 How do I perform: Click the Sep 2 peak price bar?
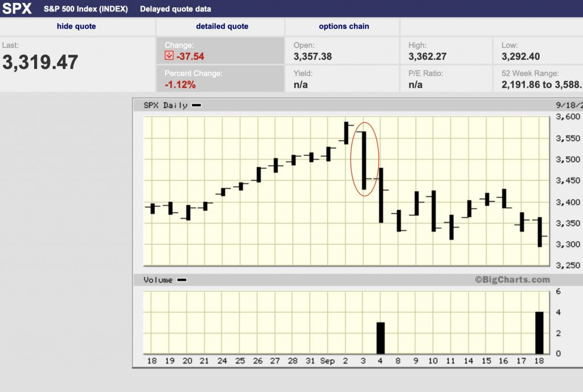[346, 133]
